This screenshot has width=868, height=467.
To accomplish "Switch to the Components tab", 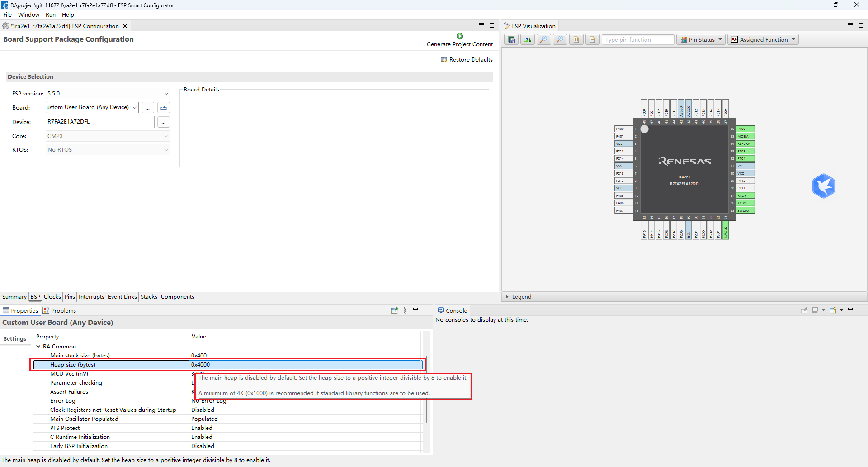I will pos(178,297).
